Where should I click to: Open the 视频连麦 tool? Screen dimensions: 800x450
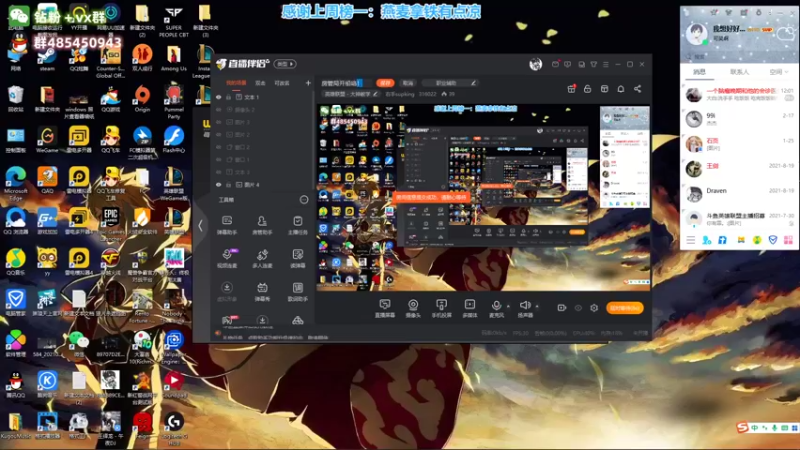(x=227, y=258)
